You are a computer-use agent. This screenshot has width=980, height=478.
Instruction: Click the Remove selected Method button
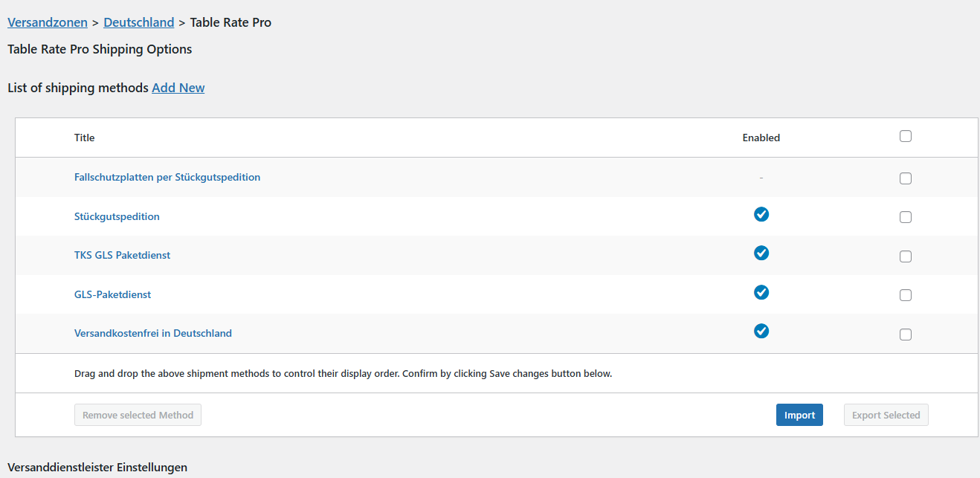point(138,415)
